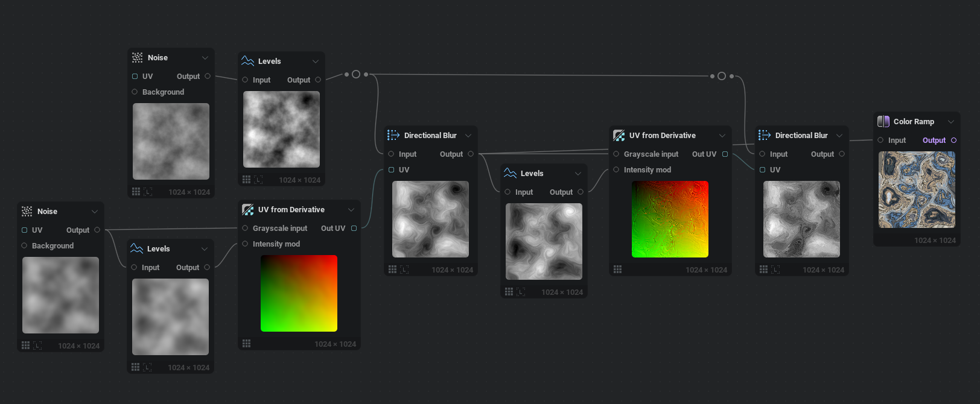The height and width of the screenshot is (404, 980).
Task: Click the Levels icon on the middle Levels node
Action: (510, 173)
